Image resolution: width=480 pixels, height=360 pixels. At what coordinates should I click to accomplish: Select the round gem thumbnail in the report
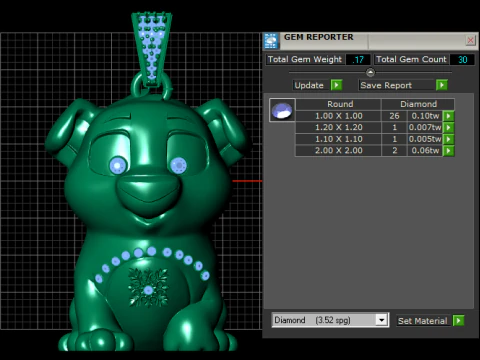pos(282,110)
